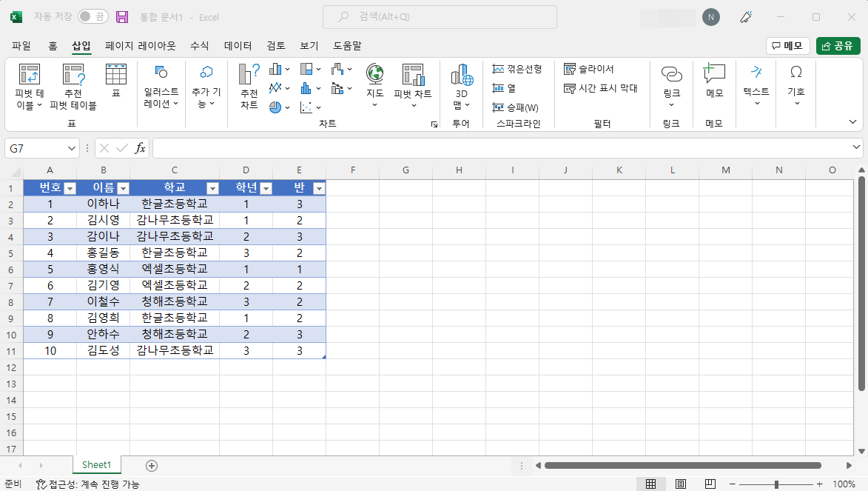868x491 pixels.
Task: Add a new worksheet with the plus button
Action: point(151,465)
